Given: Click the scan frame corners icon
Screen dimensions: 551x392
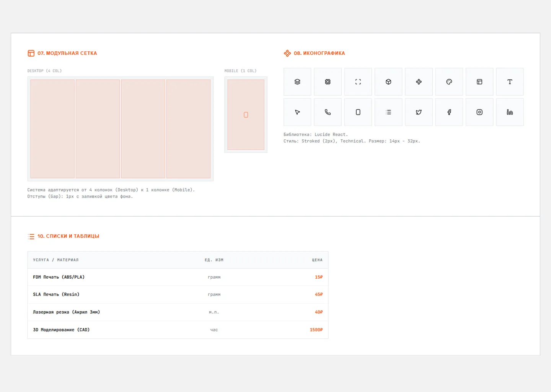Looking at the screenshot, I should tap(358, 82).
